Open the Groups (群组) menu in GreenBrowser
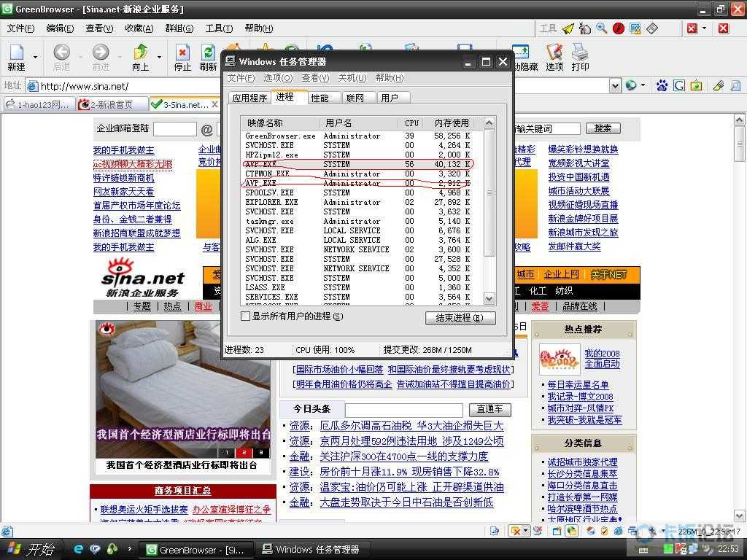This screenshot has height=560, width=747. point(179,28)
